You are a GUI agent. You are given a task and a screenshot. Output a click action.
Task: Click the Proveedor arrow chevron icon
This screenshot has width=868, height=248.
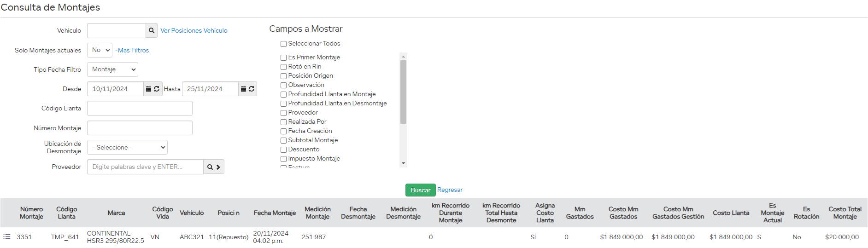pos(218,167)
